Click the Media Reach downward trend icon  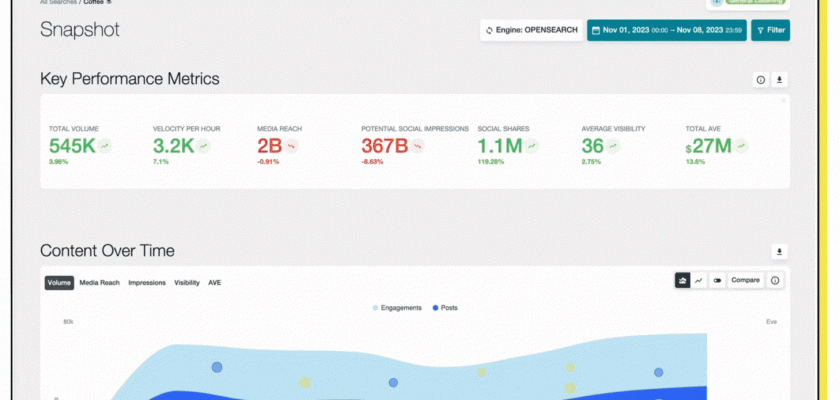point(292,146)
